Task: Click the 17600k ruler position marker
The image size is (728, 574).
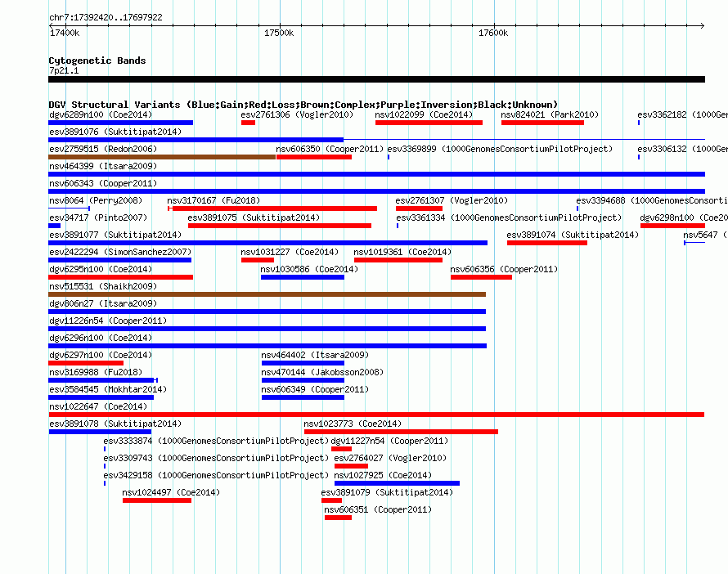Action: pos(493,33)
